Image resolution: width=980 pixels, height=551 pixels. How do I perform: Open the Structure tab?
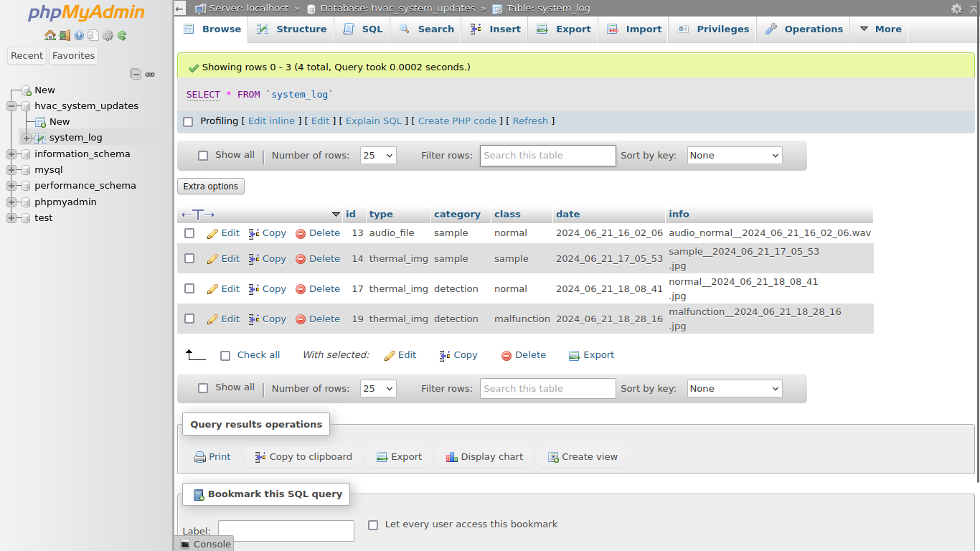(292, 29)
